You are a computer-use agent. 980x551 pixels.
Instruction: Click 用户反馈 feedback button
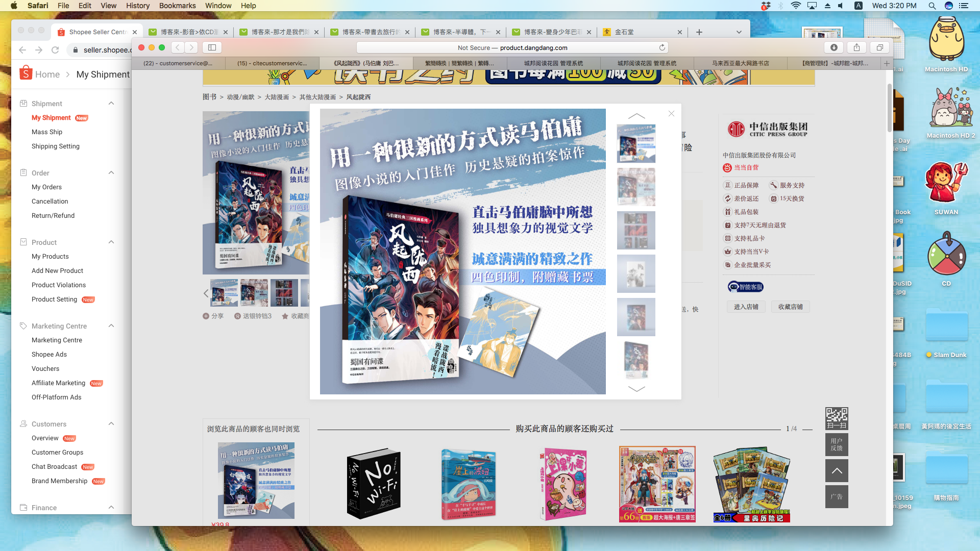click(837, 444)
